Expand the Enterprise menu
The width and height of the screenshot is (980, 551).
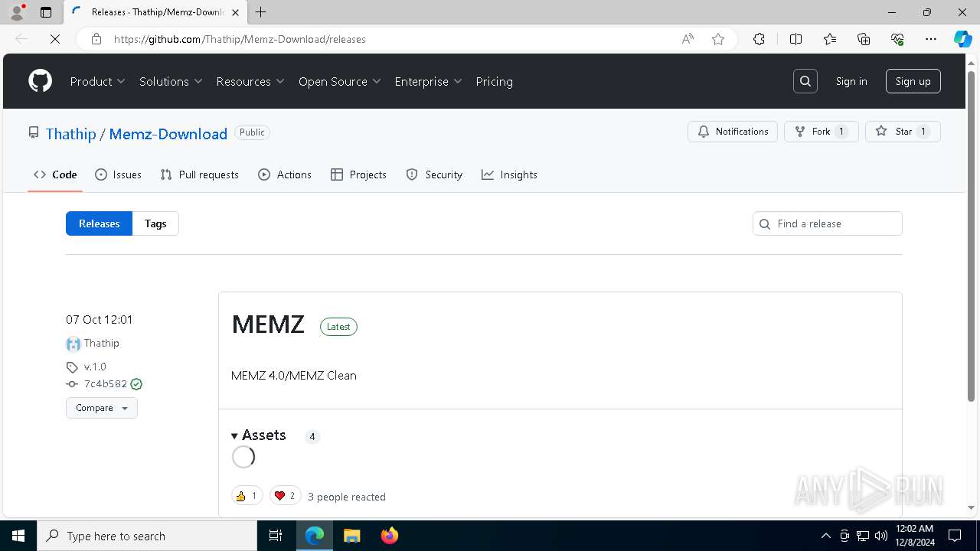(429, 81)
